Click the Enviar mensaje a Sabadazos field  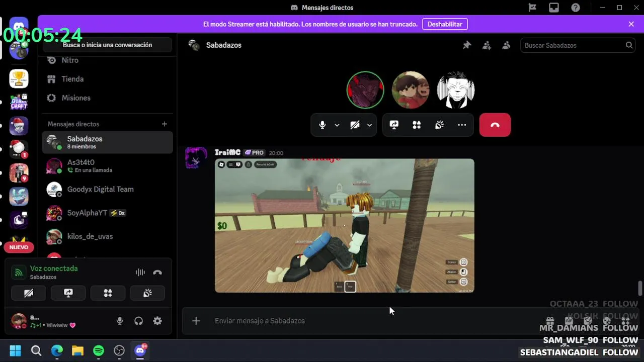(372, 321)
